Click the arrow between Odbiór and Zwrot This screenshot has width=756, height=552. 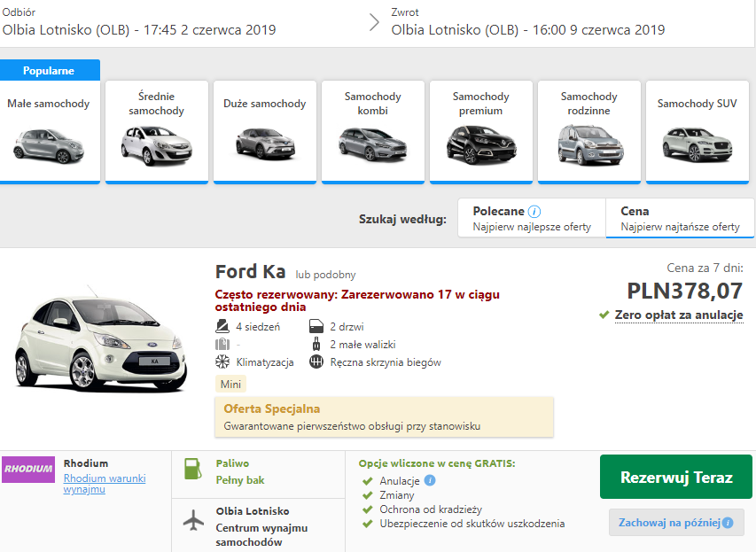[x=374, y=22]
